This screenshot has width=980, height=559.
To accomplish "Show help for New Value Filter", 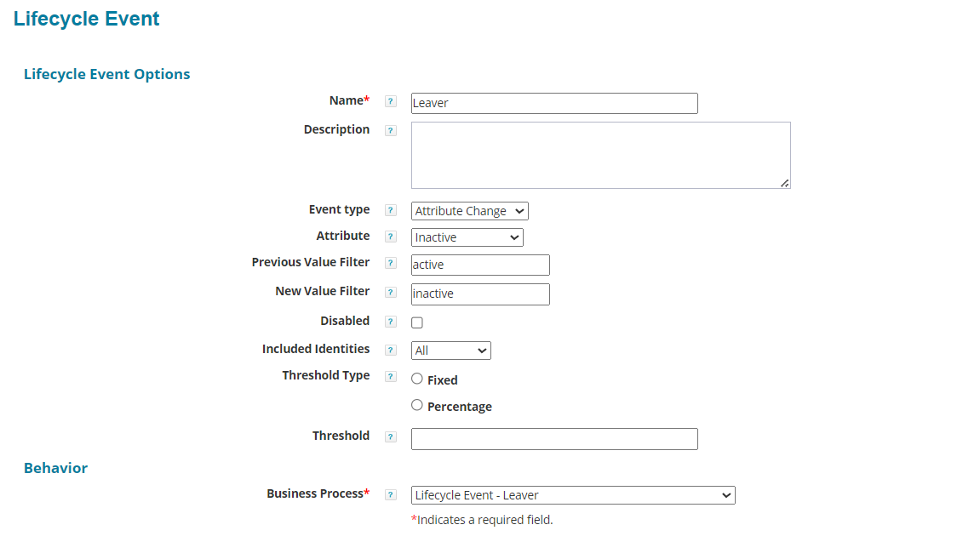I will [391, 293].
